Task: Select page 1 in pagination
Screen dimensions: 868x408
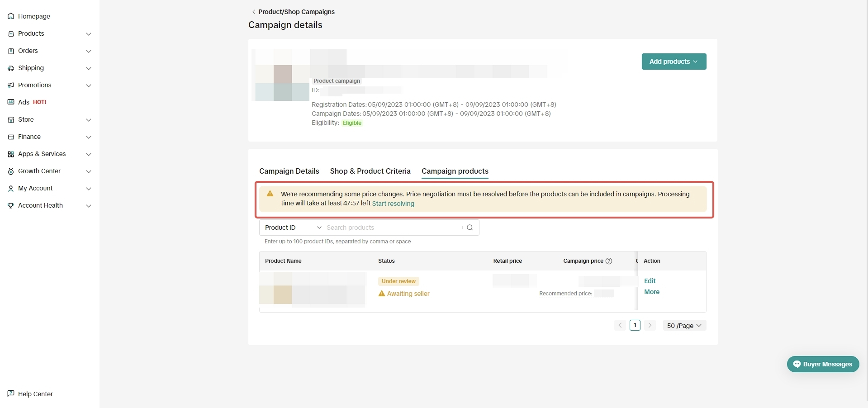Action: point(635,325)
